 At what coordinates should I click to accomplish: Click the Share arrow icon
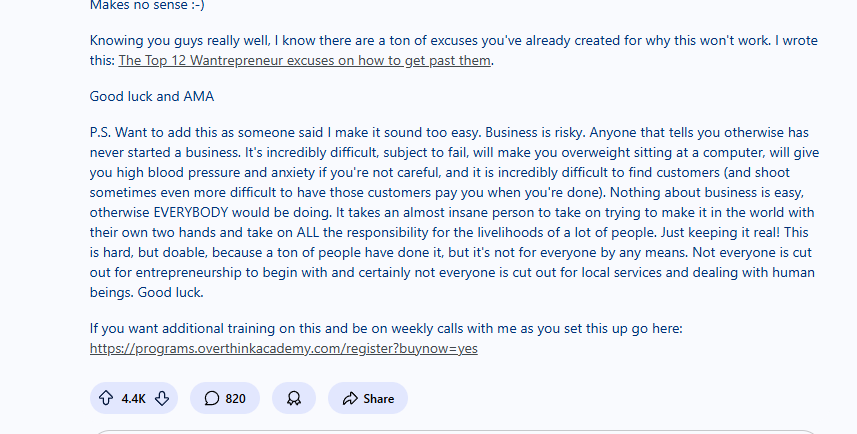point(350,398)
